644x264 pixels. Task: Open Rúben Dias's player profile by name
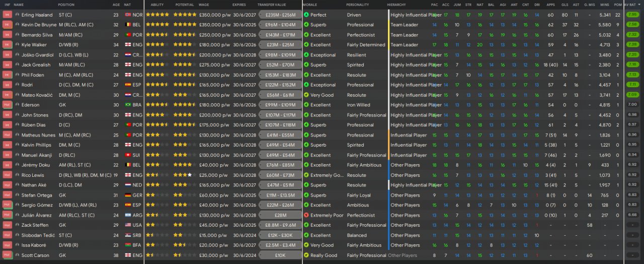(x=34, y=125)
